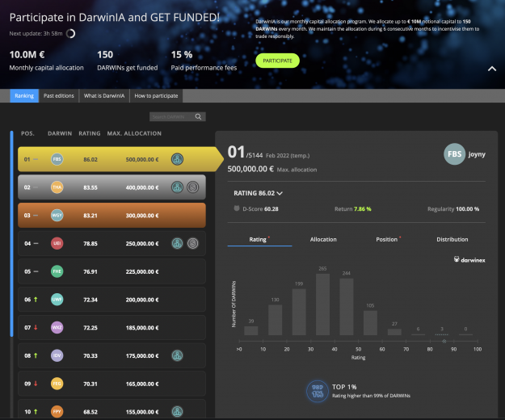This screenshot has height=420, width=505.
Task: Click the TOP 1% badge icon
Action: 318,391
